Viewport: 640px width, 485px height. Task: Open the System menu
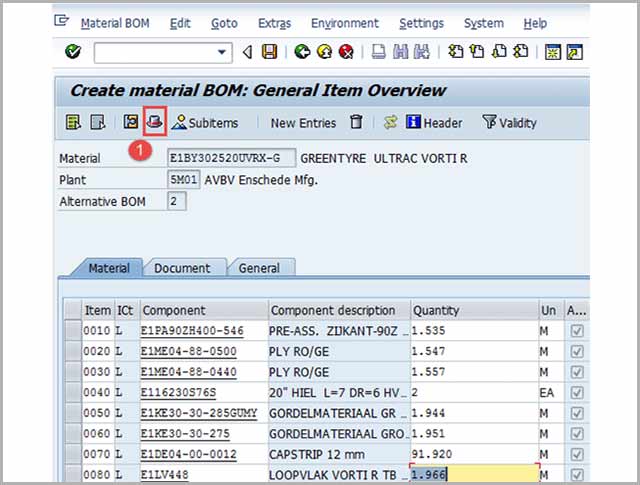tap(484, 23)
